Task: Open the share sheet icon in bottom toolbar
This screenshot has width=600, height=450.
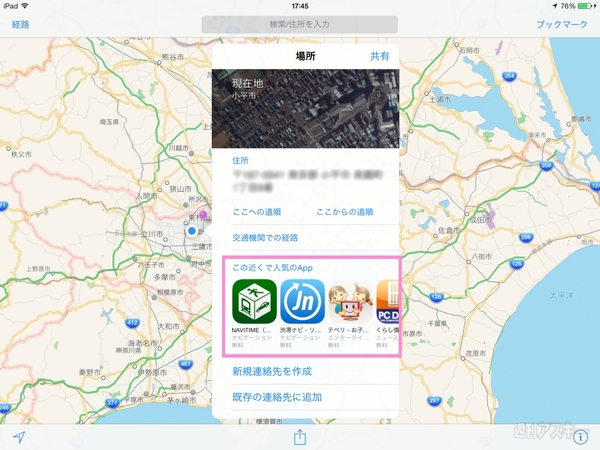Action: (300, 437)
